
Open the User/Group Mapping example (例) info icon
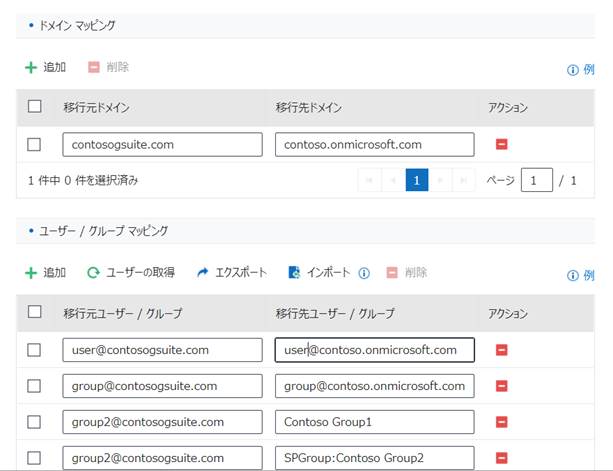[x=572, y=276]
